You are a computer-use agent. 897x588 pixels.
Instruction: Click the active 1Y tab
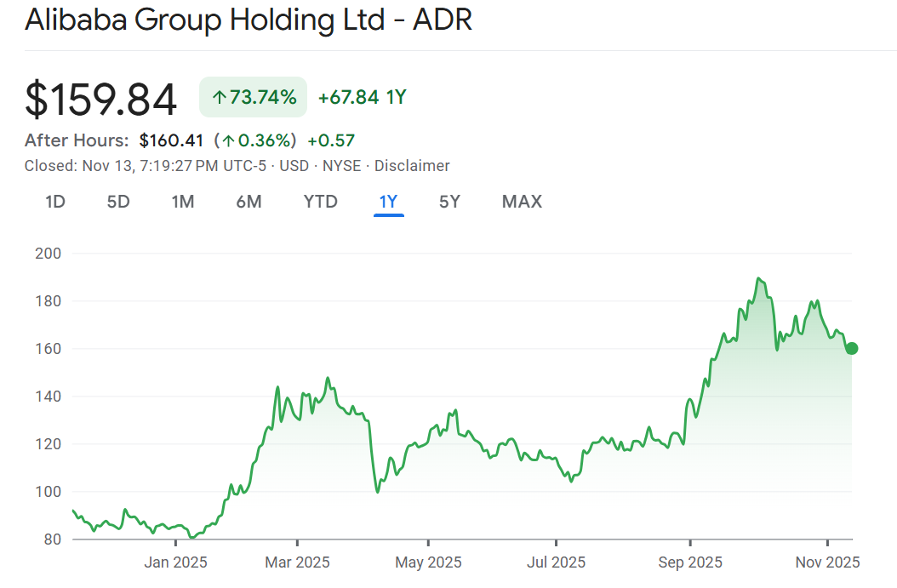(x=388, y=202)
